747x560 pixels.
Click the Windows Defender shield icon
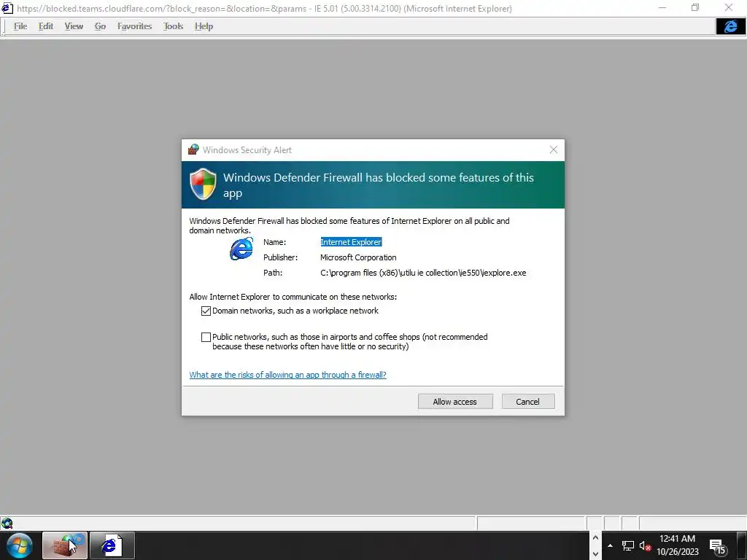(x=203, y=184)
